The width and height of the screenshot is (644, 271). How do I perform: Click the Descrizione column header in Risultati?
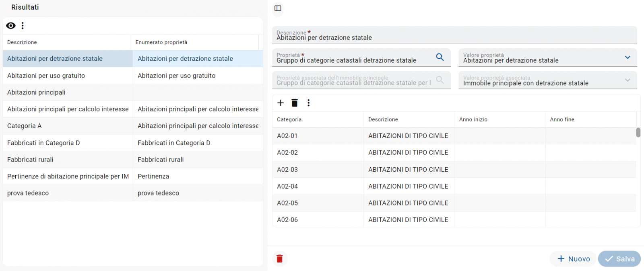point(22,42)
